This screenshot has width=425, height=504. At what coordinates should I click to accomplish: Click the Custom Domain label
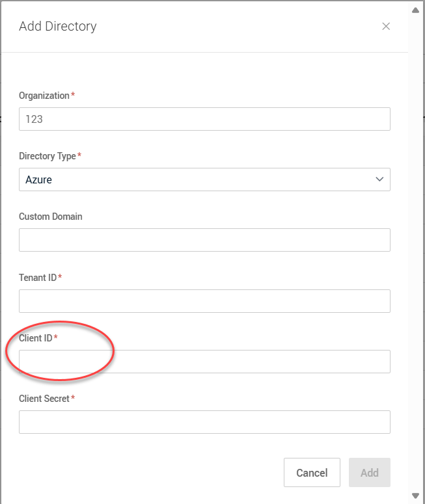pos(51,217)
